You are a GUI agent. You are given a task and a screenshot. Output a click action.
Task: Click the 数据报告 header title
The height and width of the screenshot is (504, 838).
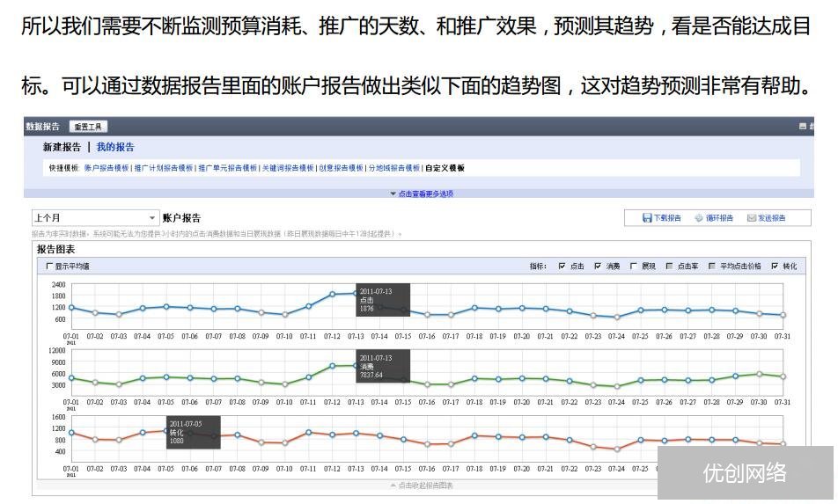click(x=43, y=127)
